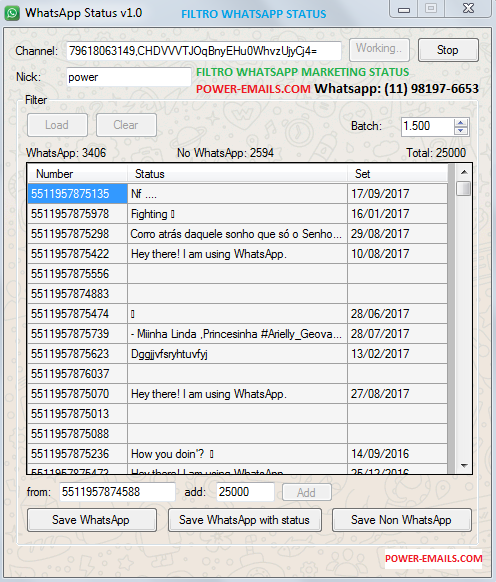Click the date 10/08/2017

coord(397,254)
